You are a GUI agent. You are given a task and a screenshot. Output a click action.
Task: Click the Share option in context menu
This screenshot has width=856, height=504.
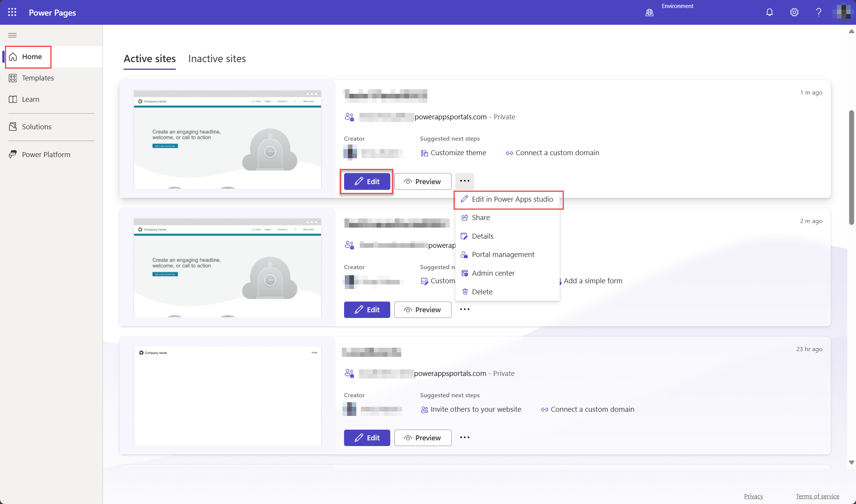coord(480,217)
